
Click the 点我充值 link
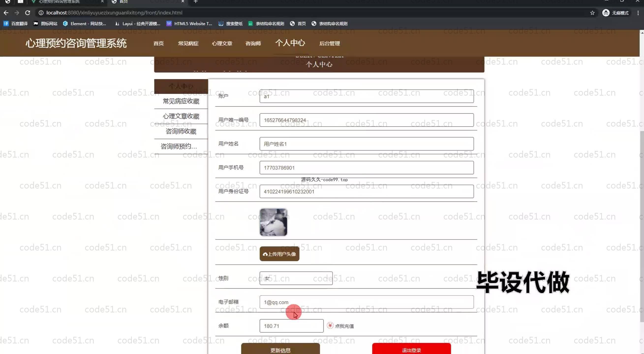(x=344, y=326)
